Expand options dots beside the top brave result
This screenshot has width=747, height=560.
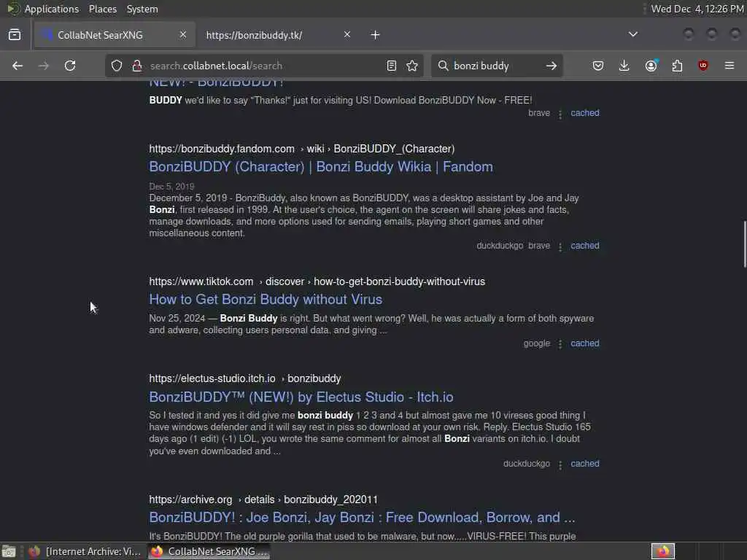[x=560, y=114]
